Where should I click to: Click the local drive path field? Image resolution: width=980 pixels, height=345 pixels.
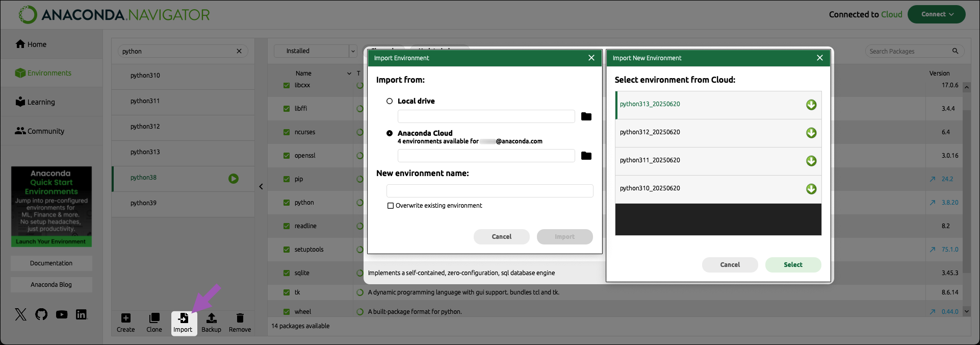coord(486,116)
